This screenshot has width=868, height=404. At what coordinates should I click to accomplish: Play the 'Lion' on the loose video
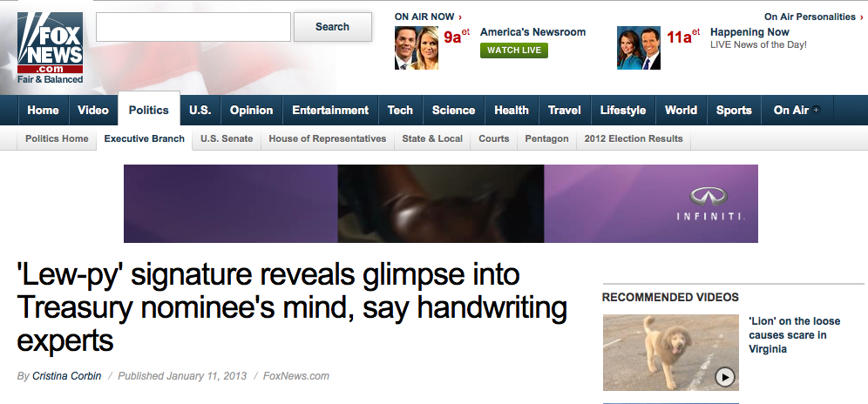tap(724, 377)
